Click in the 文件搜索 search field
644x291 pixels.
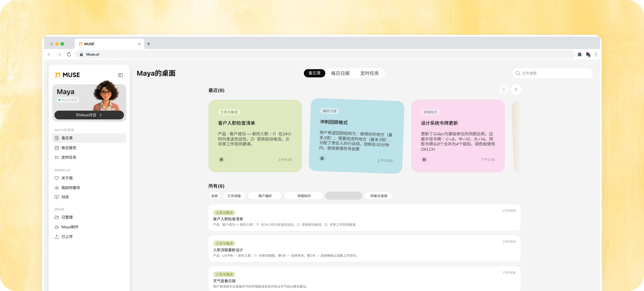pyautogui.click(x=552, y=73)
